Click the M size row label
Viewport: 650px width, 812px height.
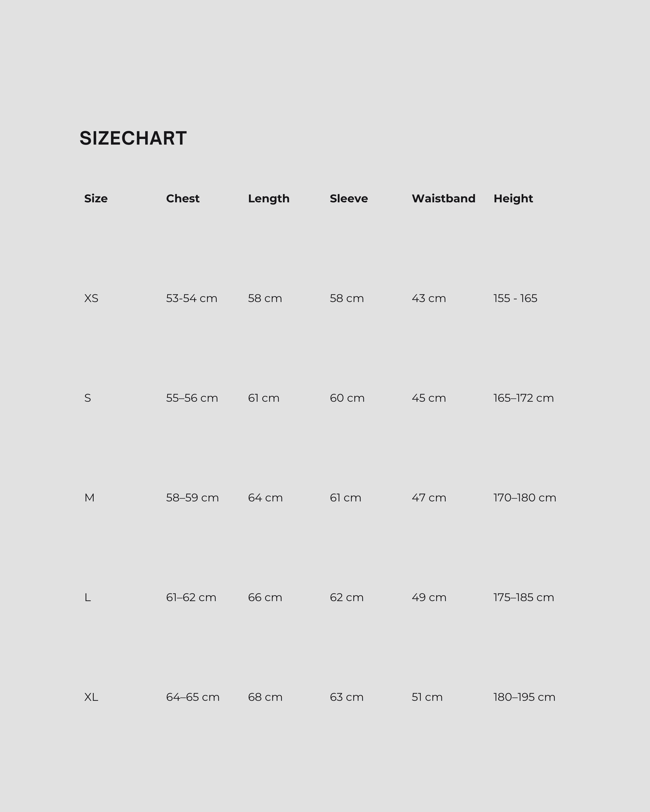[89, 498]
